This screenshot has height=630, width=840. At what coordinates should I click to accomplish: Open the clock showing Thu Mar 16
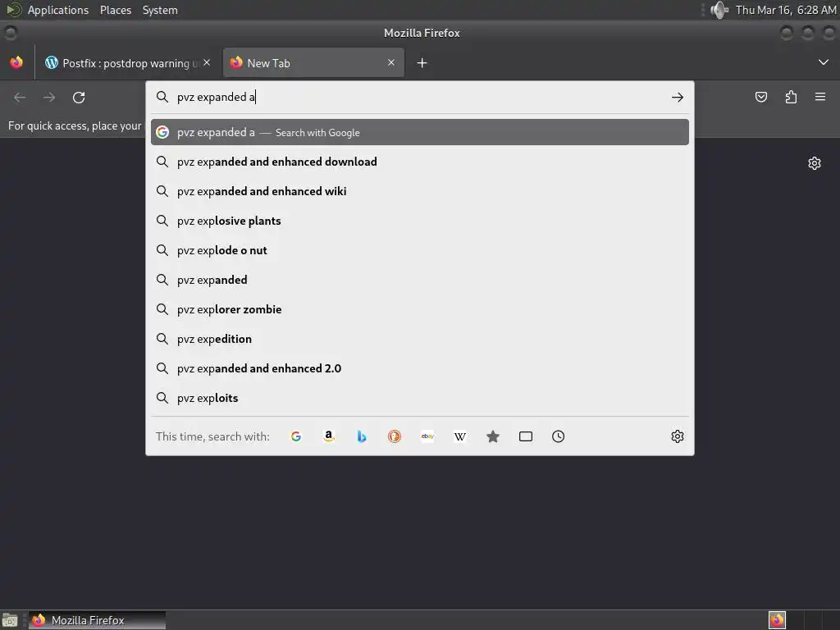point(785,10)
